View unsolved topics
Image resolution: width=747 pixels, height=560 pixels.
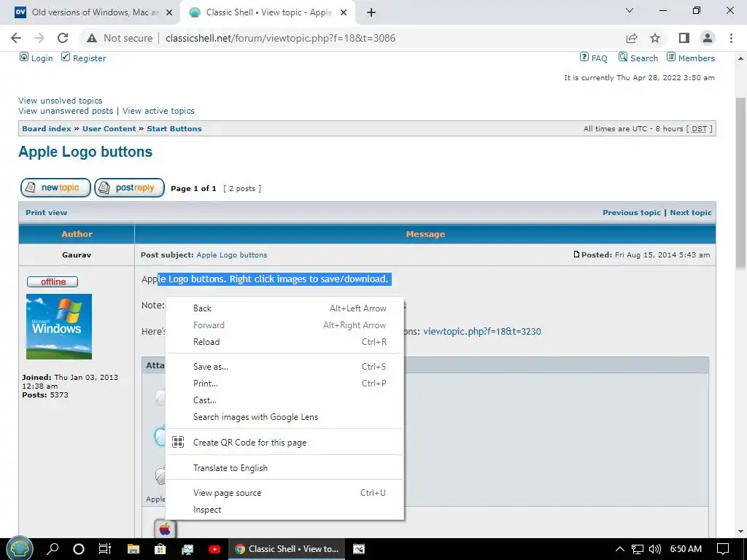[x=61, y=101]
